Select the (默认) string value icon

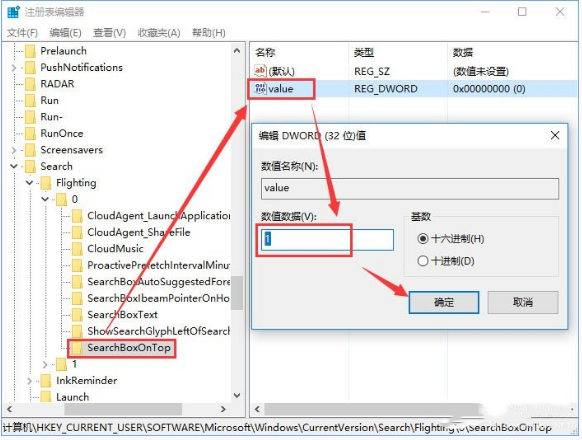pyautogui.click(x=260, y=71)
